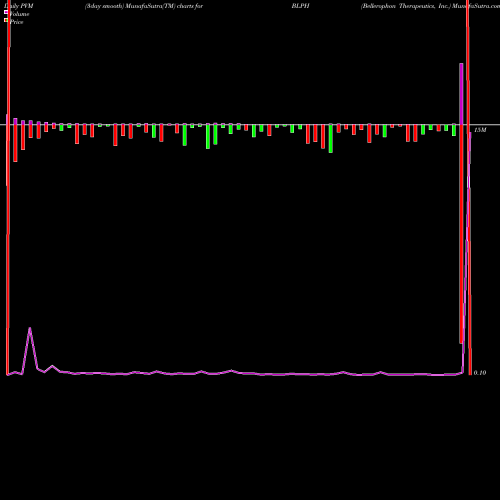The image size is (500, 500).
Task: Click the "Price" legend label
Action: 17,22
